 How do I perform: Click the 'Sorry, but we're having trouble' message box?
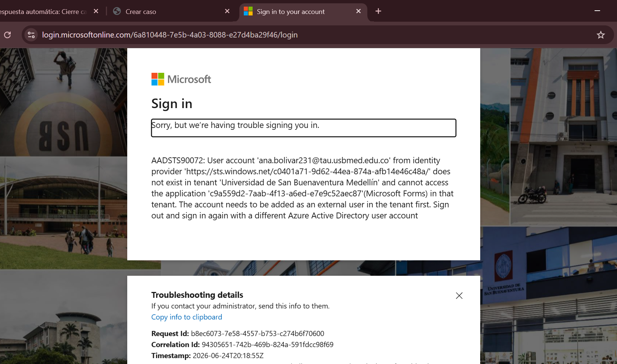(304, 128)
